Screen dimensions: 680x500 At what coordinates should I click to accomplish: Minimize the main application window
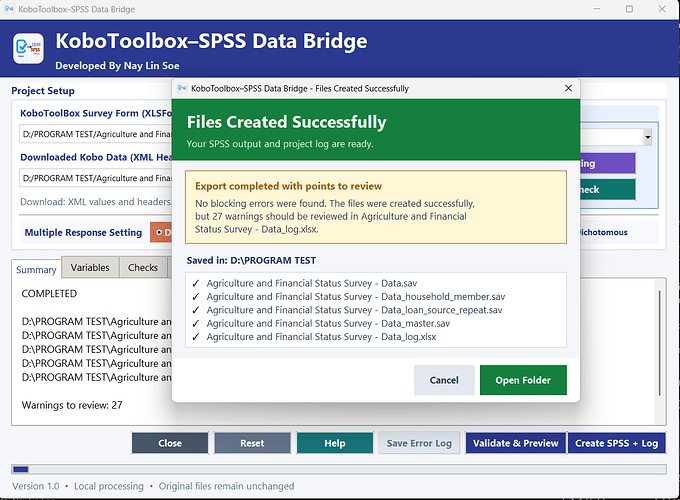coord(597,9)
